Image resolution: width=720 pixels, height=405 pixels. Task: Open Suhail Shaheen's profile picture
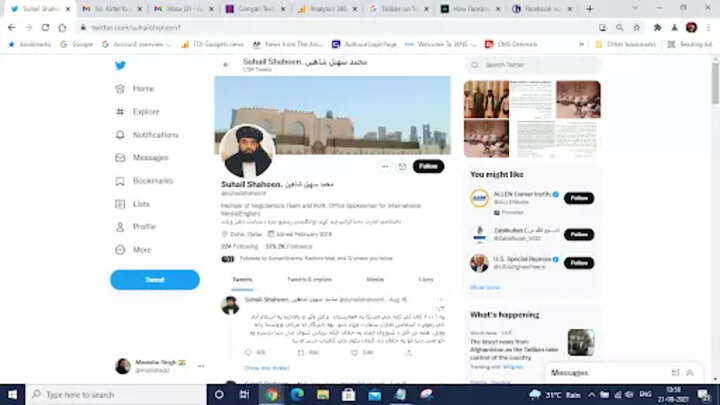click(x=247, y=151)
